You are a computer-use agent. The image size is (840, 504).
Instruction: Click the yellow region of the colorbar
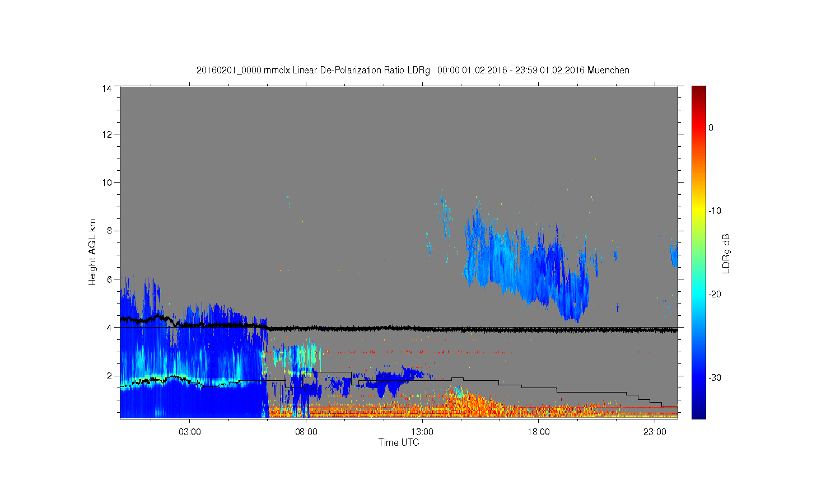[x=699, y=211]
